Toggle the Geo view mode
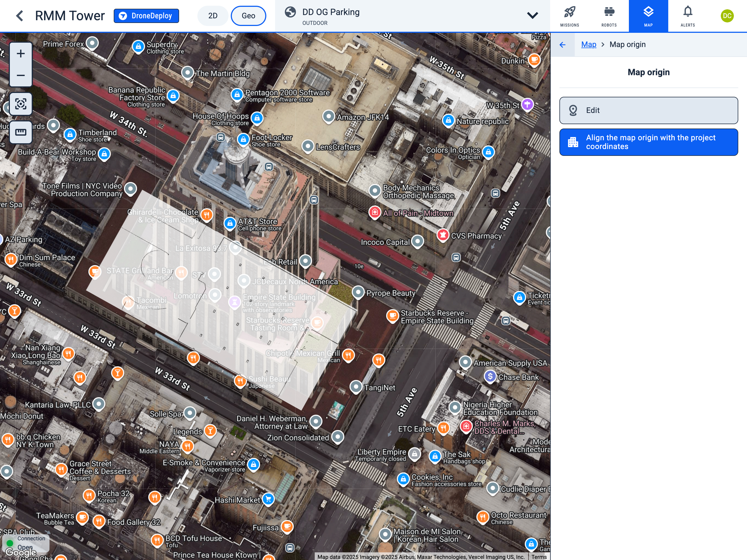 [x=248, y=15]
